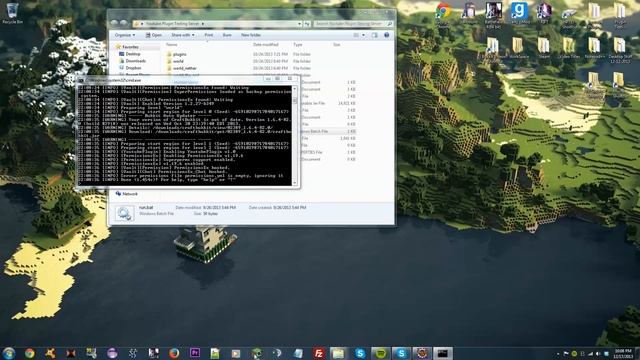Viewport: 640px width, 360px height.
Task: Open Spotify from the taskbar
Action: (x=380, y=353)
